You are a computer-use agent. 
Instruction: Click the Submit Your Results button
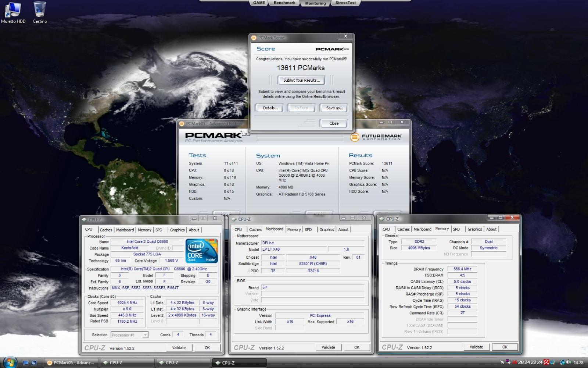[301, 80]
